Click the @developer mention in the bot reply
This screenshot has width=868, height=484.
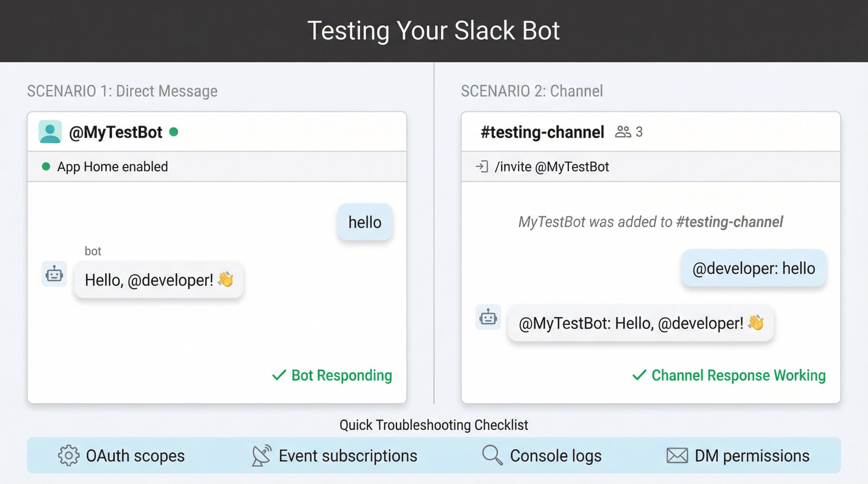(x=170, y=280)
